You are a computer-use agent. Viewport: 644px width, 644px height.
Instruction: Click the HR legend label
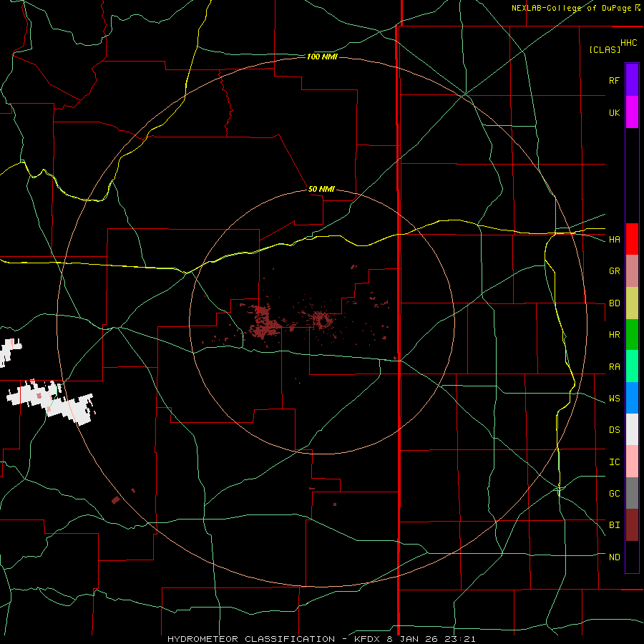(614, 335)
